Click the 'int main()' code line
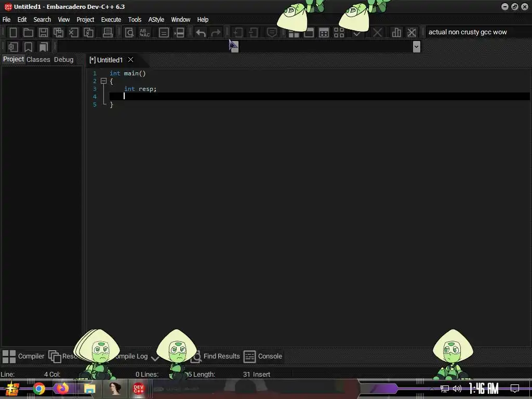Image resolution: width=532 pixels, height=399 pixels. pyautogui.click(x=128, y=73)
